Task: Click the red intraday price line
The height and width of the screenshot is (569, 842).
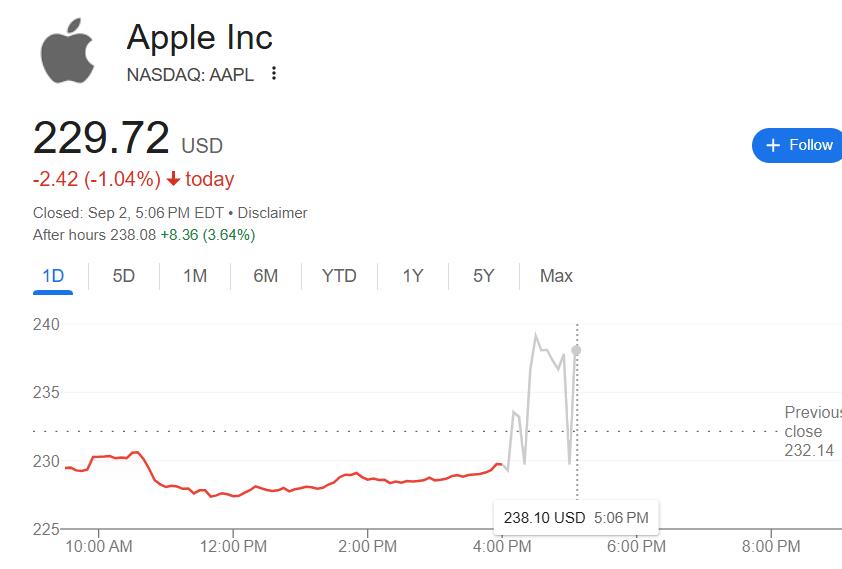Action: 300,487
